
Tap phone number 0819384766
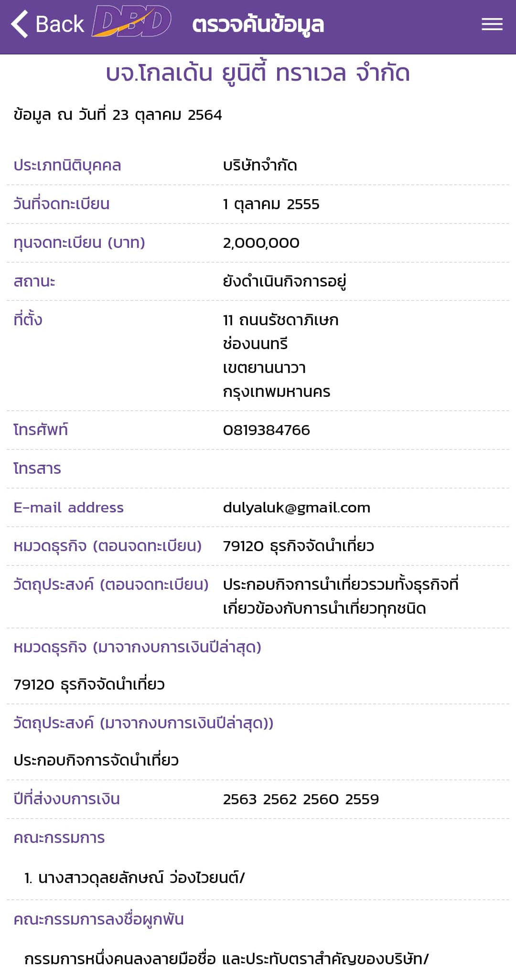pos(266,430)
